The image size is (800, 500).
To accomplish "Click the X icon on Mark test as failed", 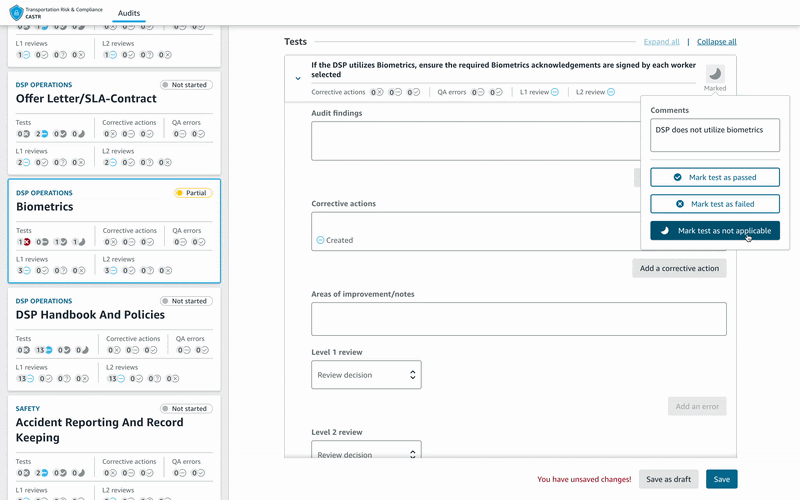I will coord(680,204).
